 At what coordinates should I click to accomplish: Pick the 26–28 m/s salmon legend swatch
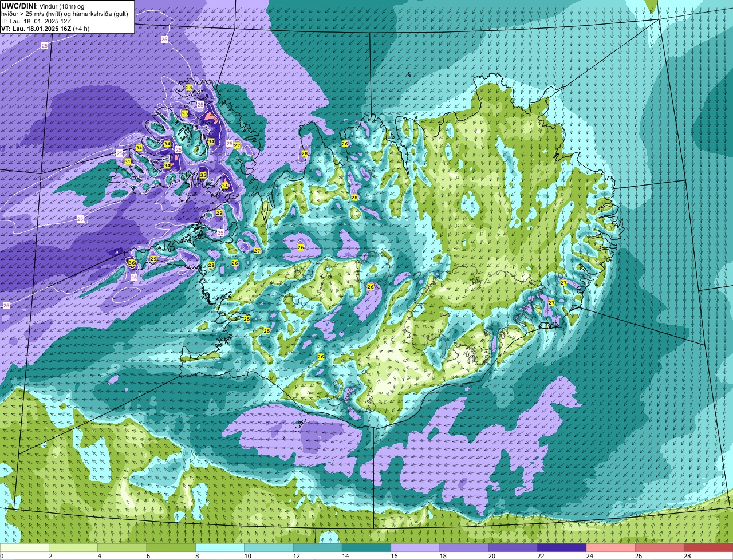click(659, 547)
